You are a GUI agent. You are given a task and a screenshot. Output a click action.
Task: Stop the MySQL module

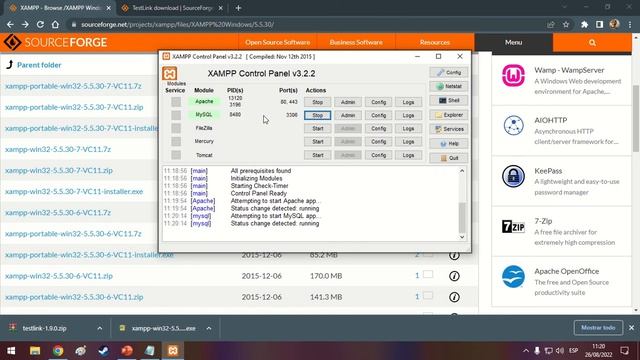318,116
